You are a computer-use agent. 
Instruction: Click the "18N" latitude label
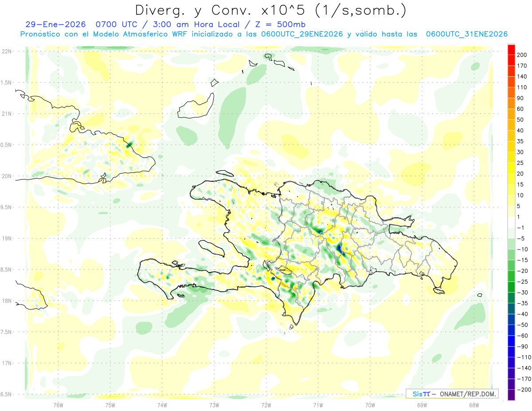coord(6,301)
